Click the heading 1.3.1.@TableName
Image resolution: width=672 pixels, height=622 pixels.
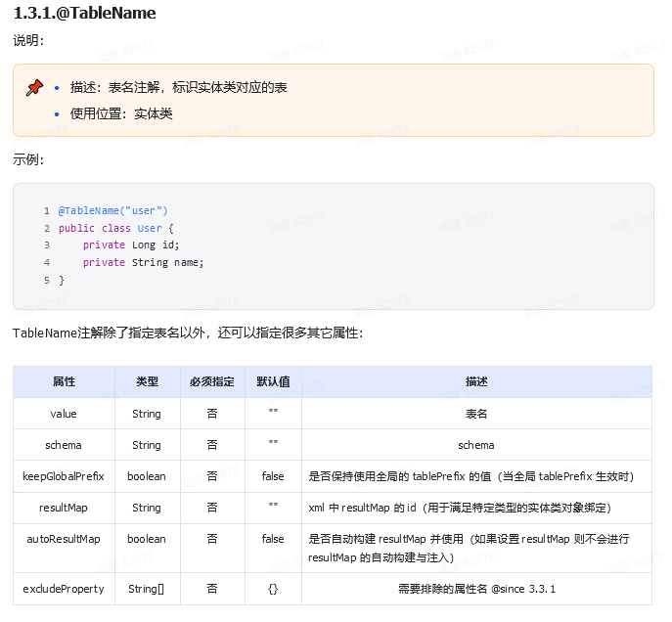tap(85, 13)
